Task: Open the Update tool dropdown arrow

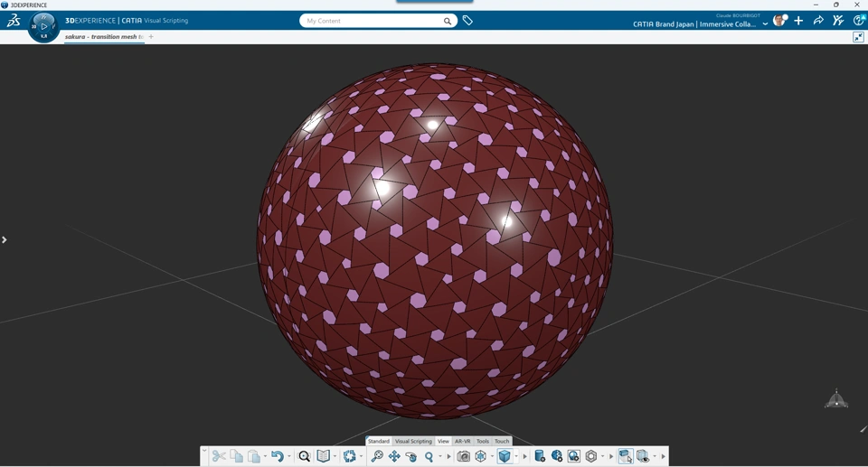Action: (361, 456)
